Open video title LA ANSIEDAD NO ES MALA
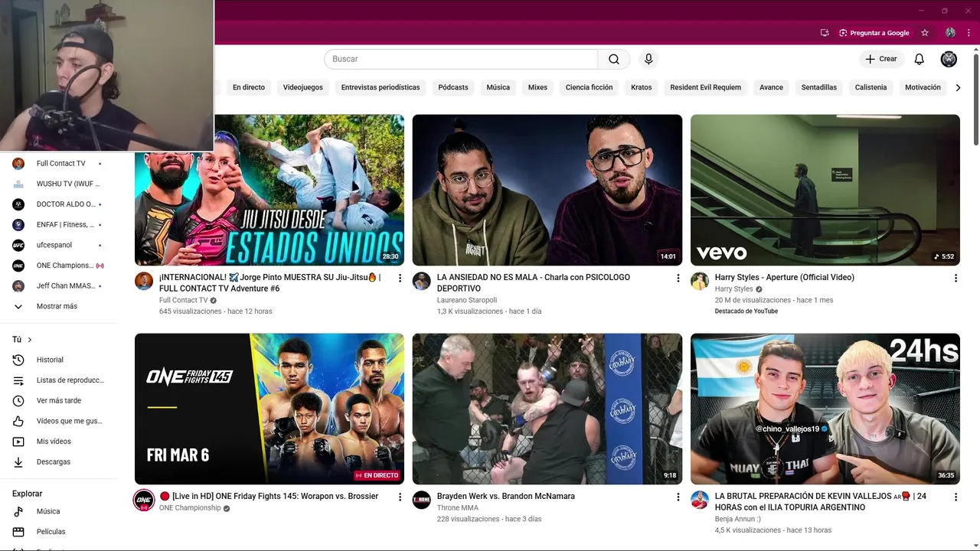The height and width of the screenshot is (551, 980). pyautogui.click(x=534, y=283)
